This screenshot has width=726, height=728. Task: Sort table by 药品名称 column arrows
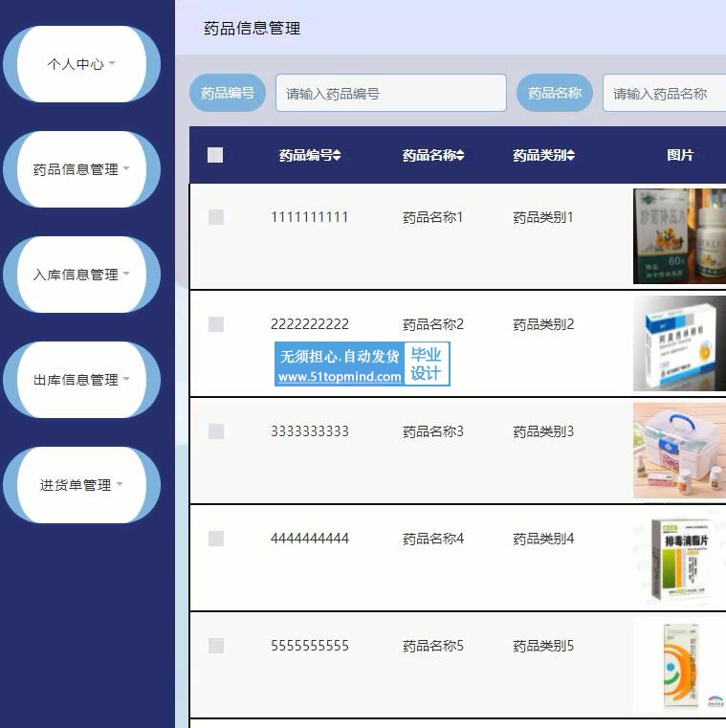pyautogui.click(x=460, y=155)
